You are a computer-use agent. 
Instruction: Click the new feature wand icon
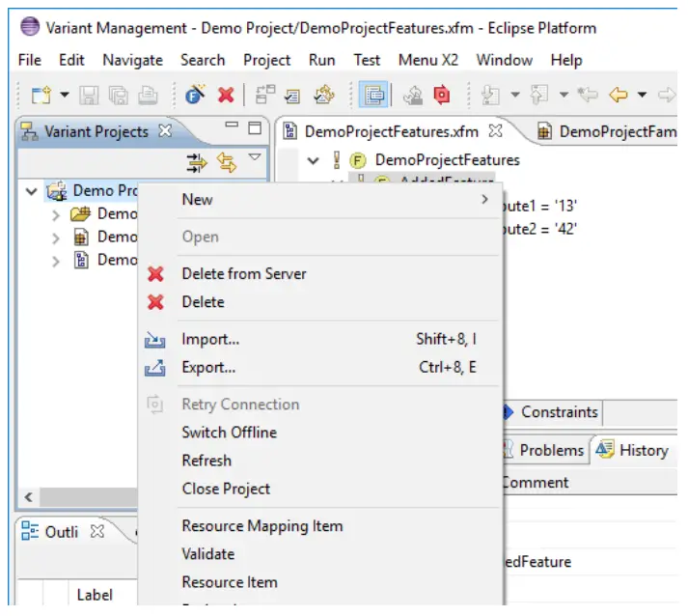tap(195, 94)
